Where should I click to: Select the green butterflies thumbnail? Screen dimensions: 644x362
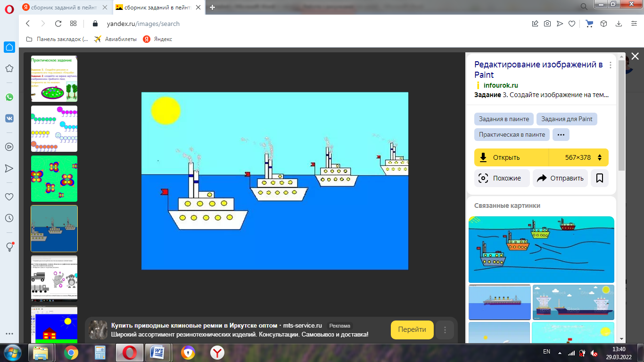click(54, 179)
